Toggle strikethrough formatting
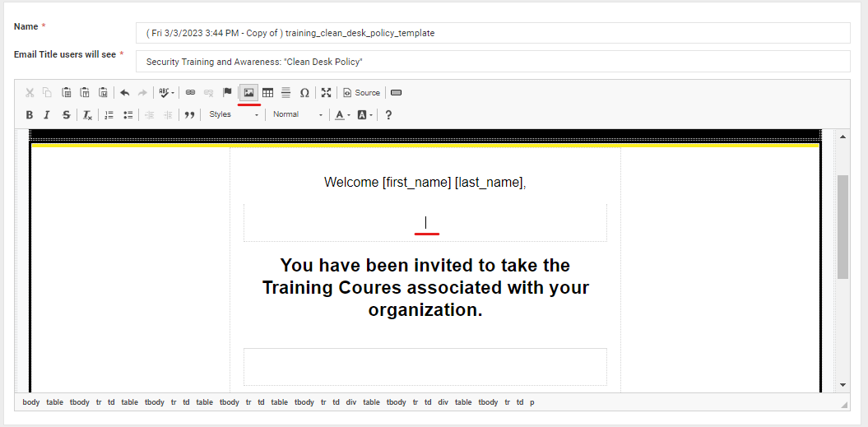Viewport: 868px width, 427px height. click(66, 115)
